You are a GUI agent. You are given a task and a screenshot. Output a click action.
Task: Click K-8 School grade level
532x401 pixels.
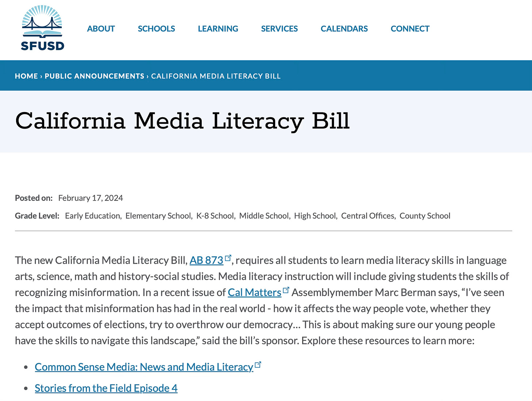tap(215, 216)
